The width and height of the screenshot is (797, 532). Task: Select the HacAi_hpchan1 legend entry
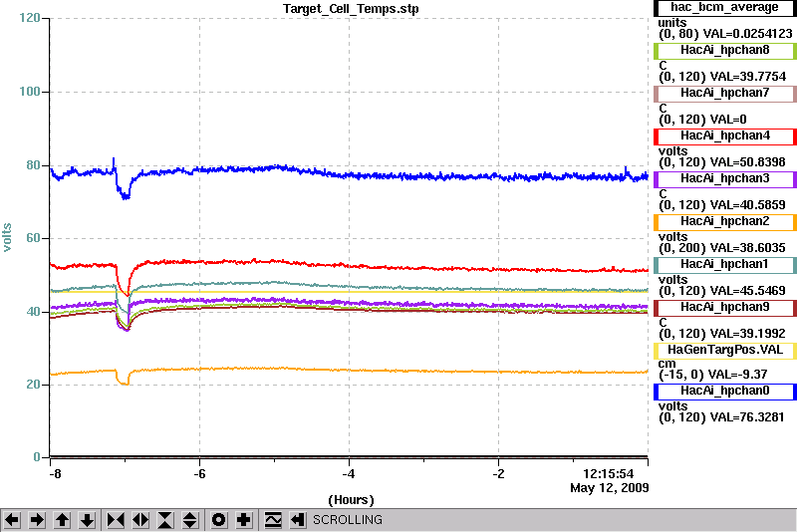tap(724, 265)
